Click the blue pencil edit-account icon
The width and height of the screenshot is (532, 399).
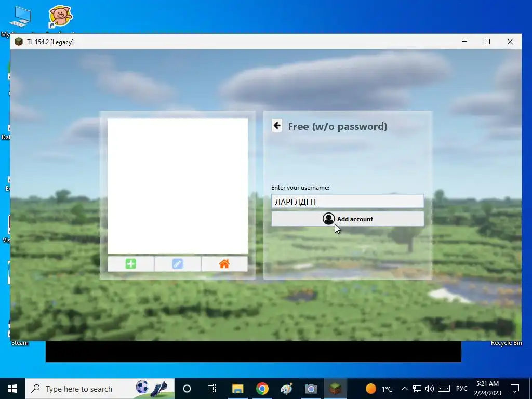tap(178, 264)
